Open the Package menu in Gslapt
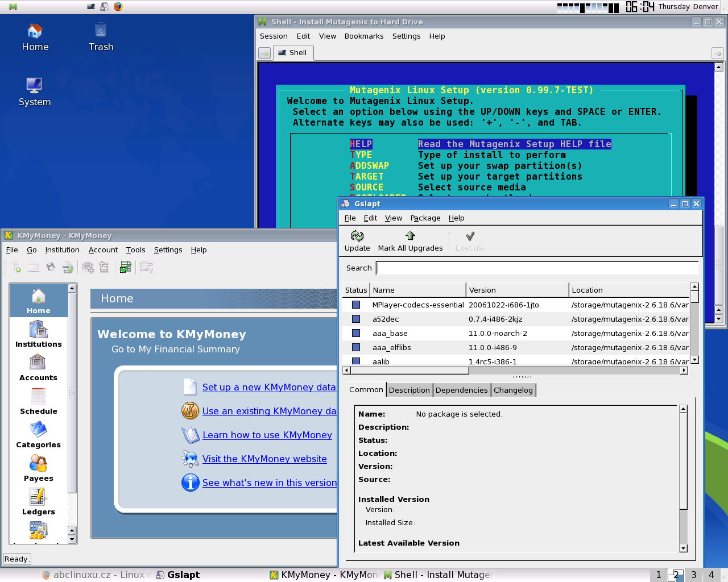The width and height of the screenshot is (728, 582). coord(425,218)
